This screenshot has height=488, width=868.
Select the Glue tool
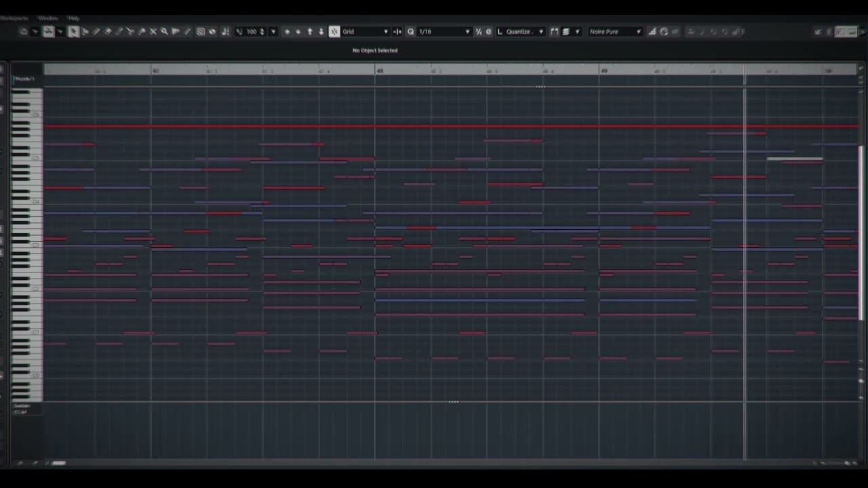(142, 32)
